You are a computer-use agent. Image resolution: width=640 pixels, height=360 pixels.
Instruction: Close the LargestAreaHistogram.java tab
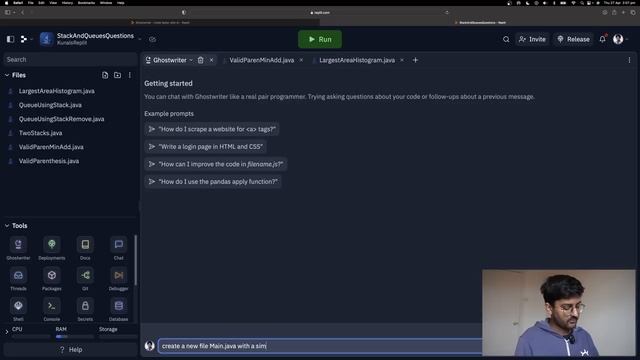[402, 60]
